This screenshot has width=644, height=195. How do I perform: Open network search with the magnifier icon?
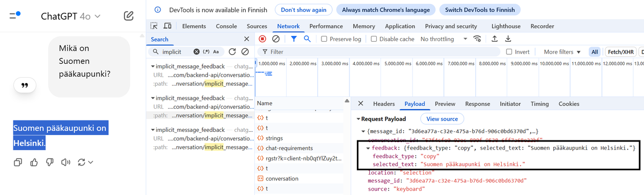coord(308,39)
